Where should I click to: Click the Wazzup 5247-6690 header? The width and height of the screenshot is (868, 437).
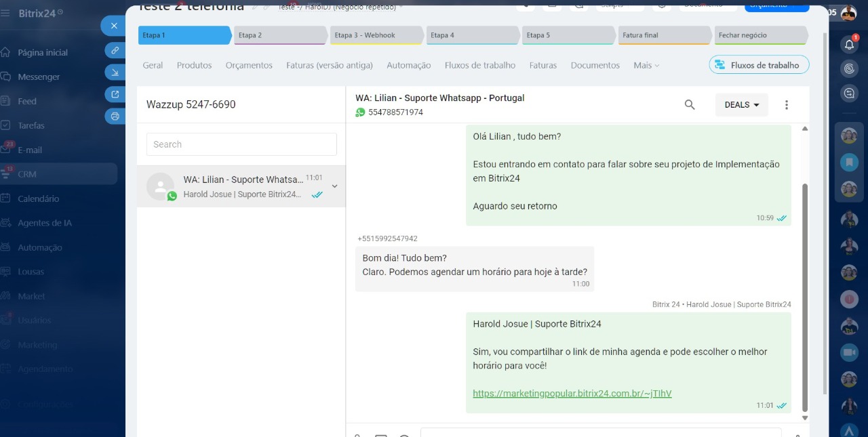[x=191, y=104]
